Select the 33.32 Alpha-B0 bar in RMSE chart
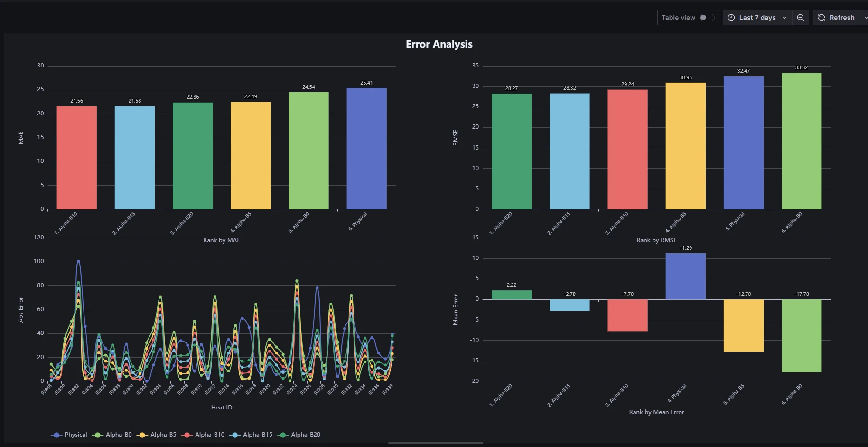Viewport: 868px width, 447px height. pos(801,141)
